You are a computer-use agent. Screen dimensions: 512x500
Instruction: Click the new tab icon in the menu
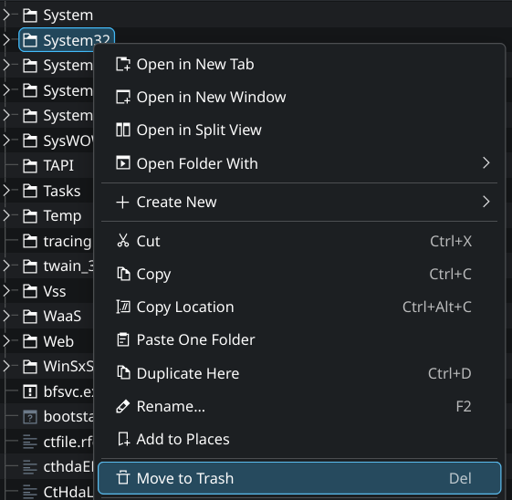tap(123, 64)
